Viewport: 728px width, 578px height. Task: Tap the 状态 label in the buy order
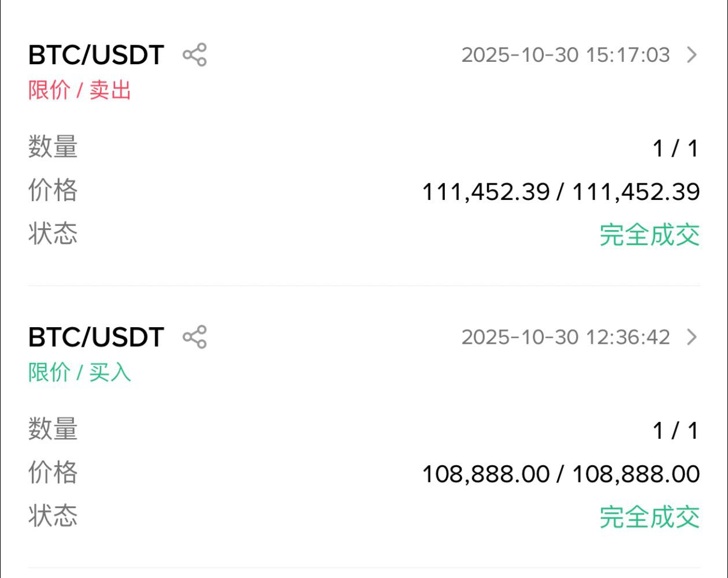53,515
